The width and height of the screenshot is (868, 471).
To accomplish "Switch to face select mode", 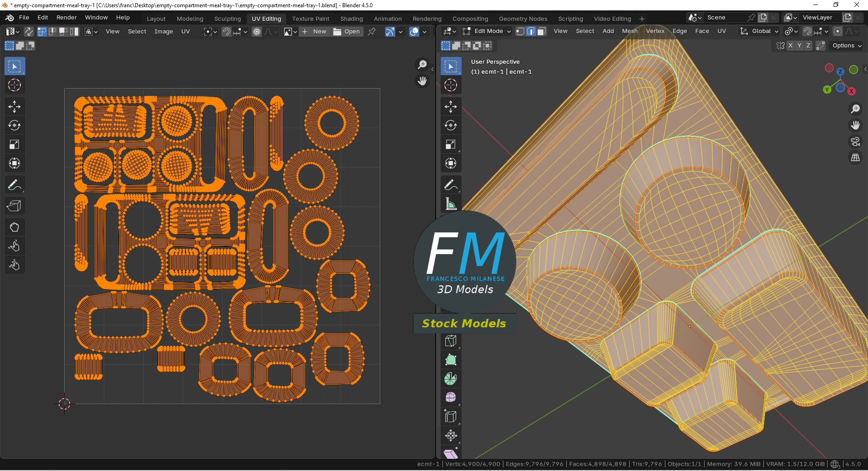I will [542, 31].
